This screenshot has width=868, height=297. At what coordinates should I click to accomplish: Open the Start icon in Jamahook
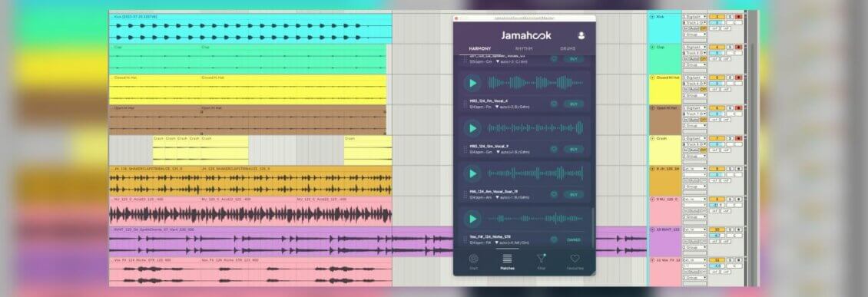click(473, 261)
